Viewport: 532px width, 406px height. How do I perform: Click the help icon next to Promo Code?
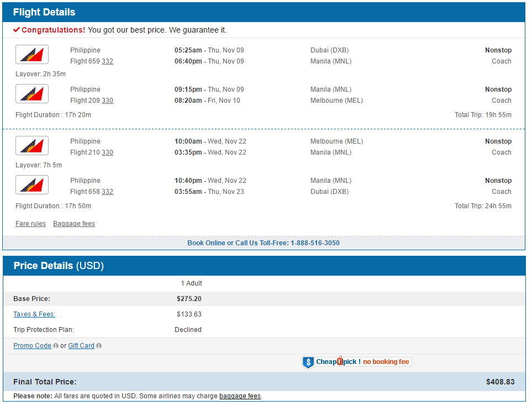(x=56, y=346)
